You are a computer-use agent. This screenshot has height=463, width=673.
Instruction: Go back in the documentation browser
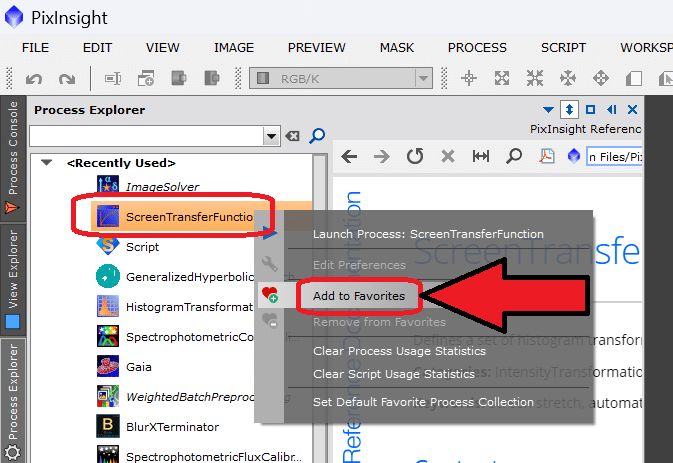349,157
